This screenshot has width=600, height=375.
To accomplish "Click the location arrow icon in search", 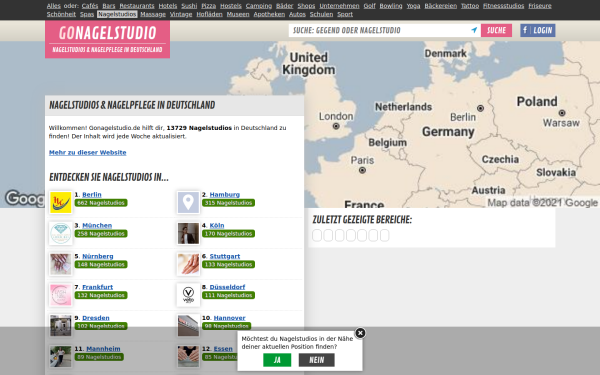I will [474, 30].
